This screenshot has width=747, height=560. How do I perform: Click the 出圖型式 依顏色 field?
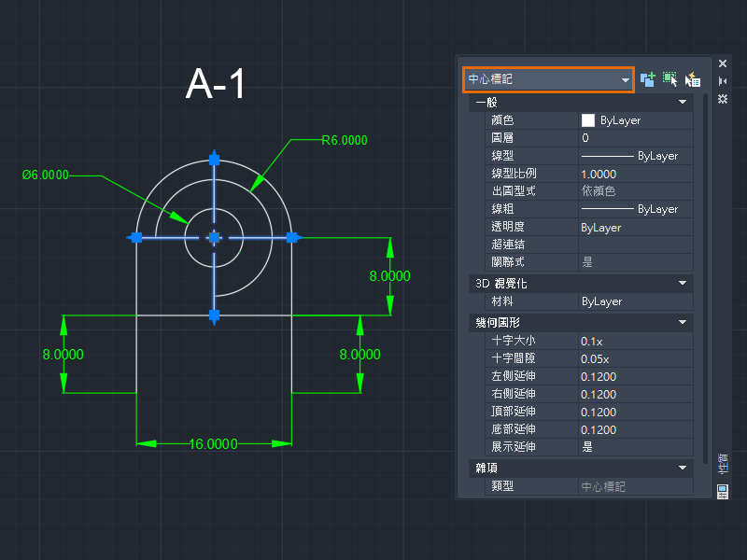click(x=636, y=191)
